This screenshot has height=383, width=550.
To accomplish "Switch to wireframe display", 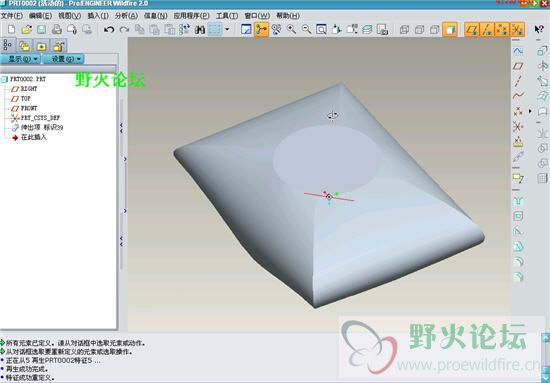I will 404,29.
